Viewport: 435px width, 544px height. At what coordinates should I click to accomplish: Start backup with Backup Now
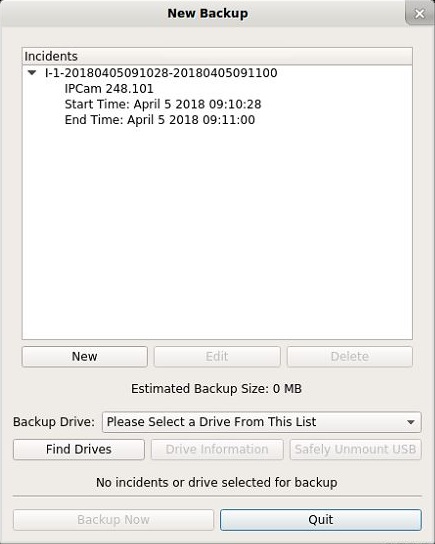[113, 520]
